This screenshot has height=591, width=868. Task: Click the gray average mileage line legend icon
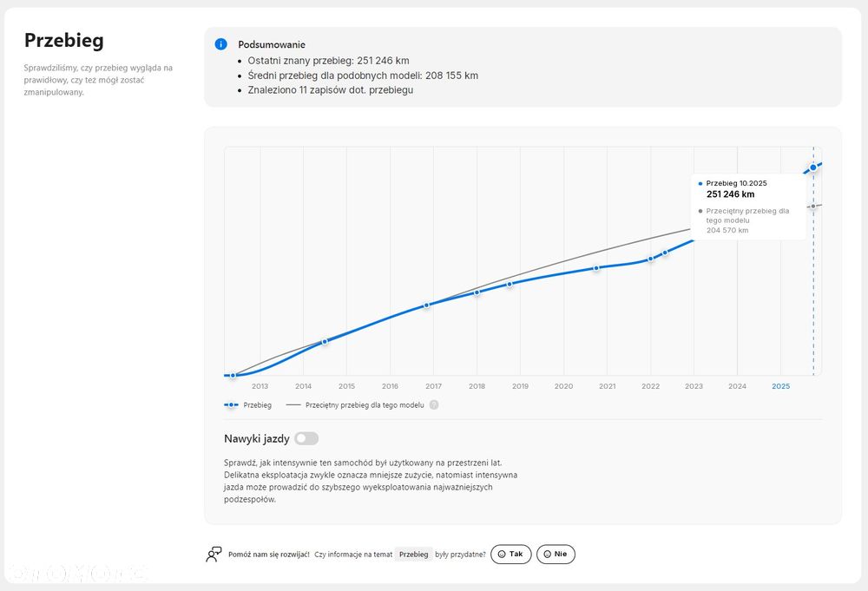(x=293, y=404)
